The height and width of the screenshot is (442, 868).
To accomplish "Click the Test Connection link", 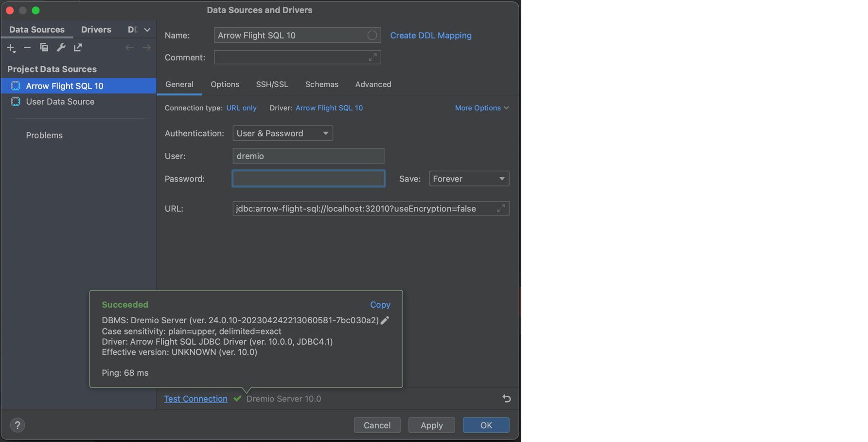I will (195, 398).
